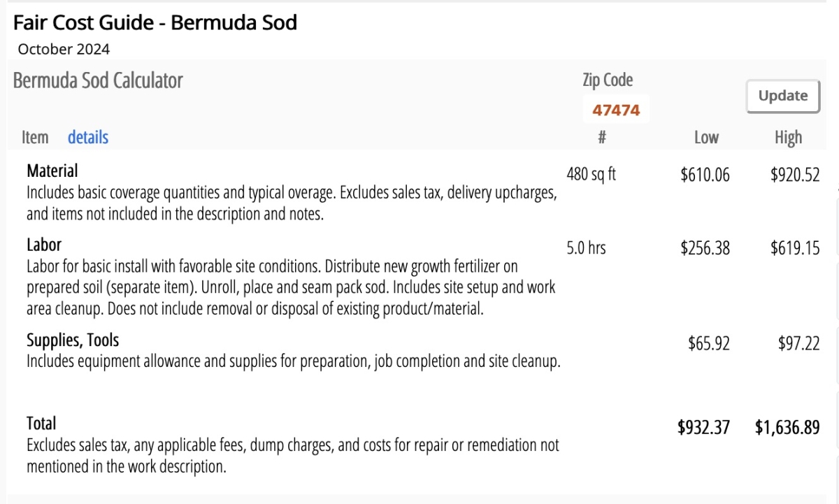
Task: Click the Low column header
Action: pos(706,138)
